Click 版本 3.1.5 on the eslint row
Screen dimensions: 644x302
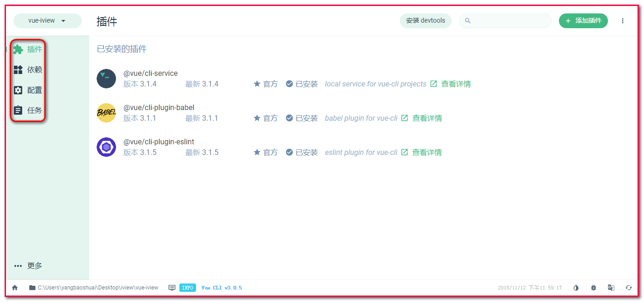(140, 153)
